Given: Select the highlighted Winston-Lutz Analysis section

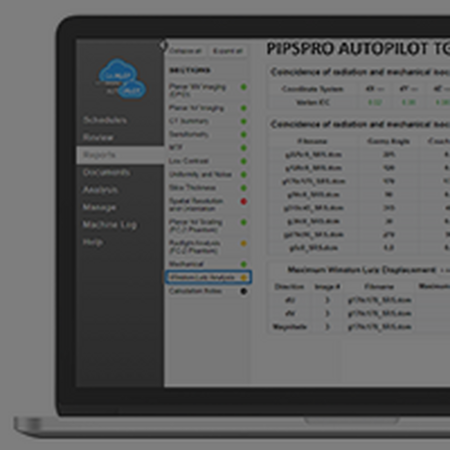Looking at the screenshot, I should (x=208, y=277).
